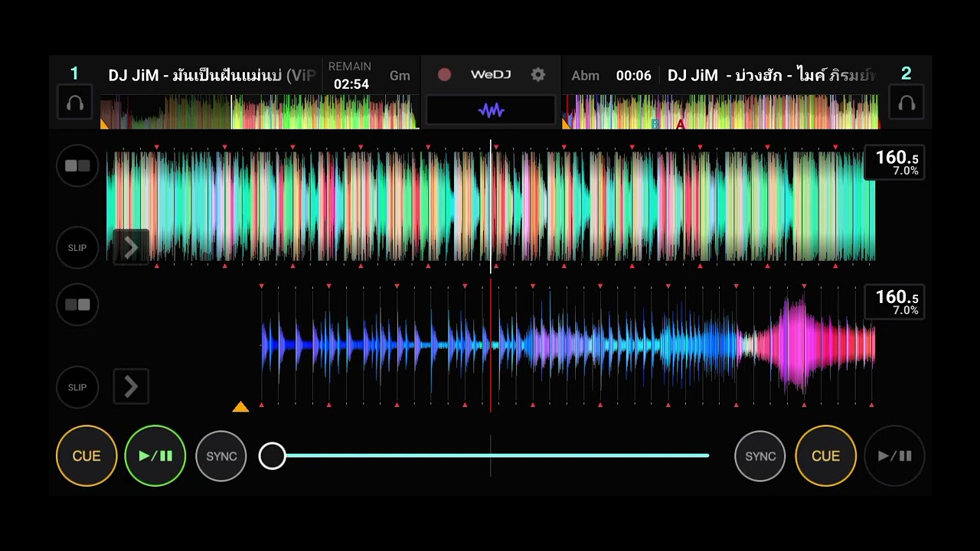Click hot cue A marker on deck 2 overview

(x=680, y=124)
